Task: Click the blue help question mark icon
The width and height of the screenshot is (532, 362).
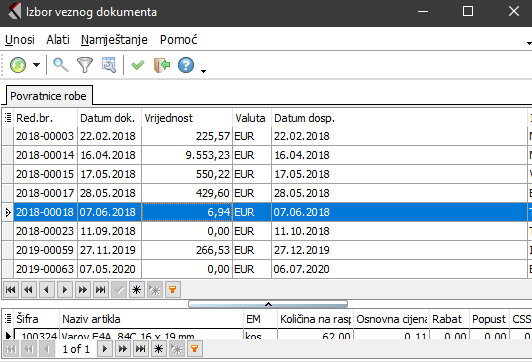Action: point(186,65)
